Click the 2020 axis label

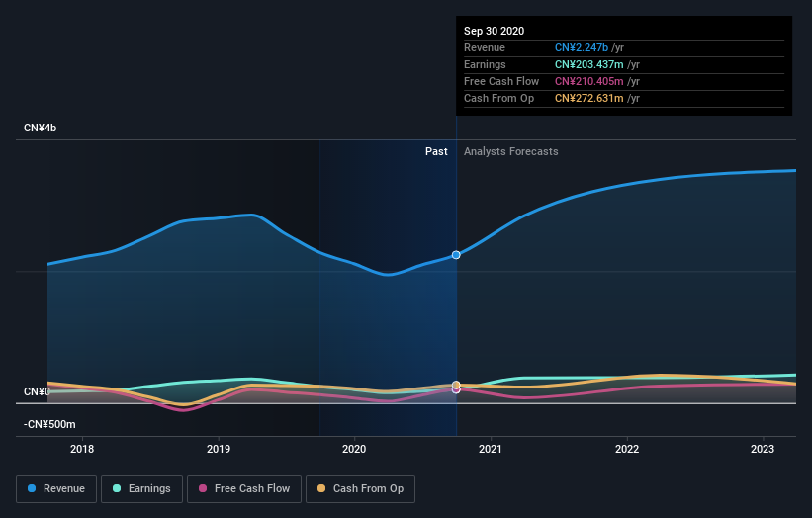point(354,449)
